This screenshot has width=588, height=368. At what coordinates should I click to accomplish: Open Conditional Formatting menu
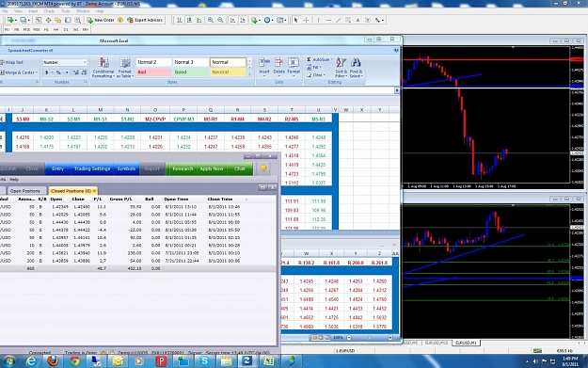(103, 68)
